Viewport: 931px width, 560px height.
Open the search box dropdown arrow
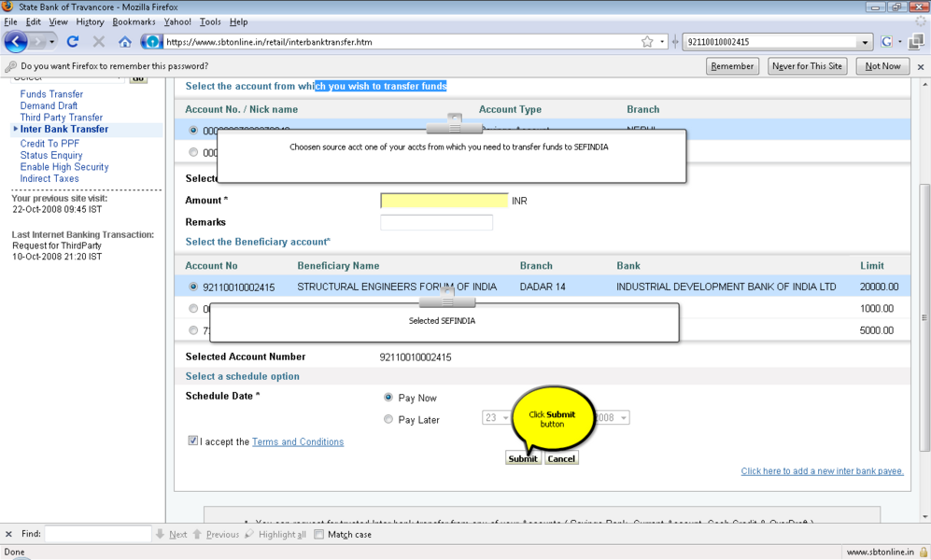click(x=865, y=42)
